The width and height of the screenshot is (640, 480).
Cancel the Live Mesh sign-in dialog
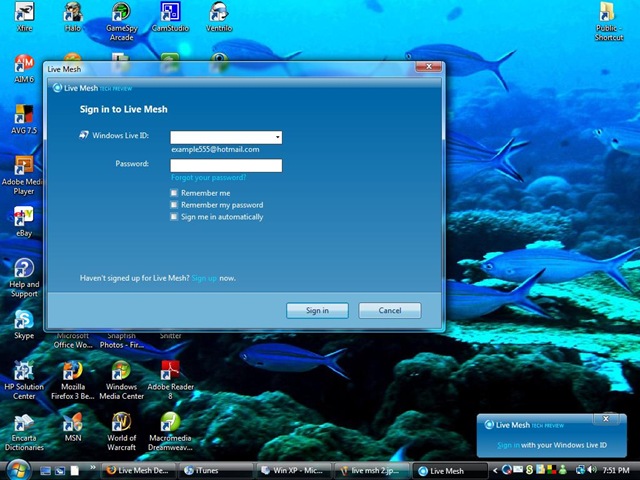coord(390,310)
